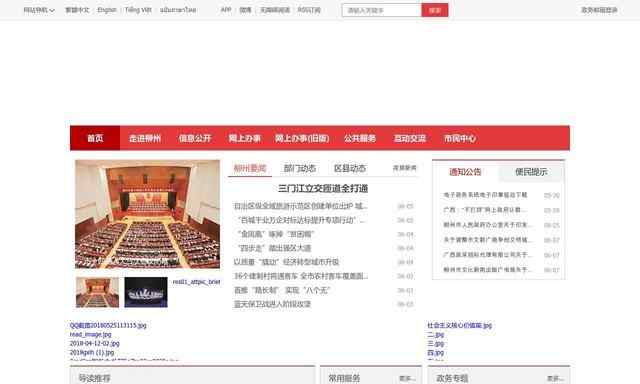Expand the 网站导航 dropdown in top bar

click(x=39, y=10)
